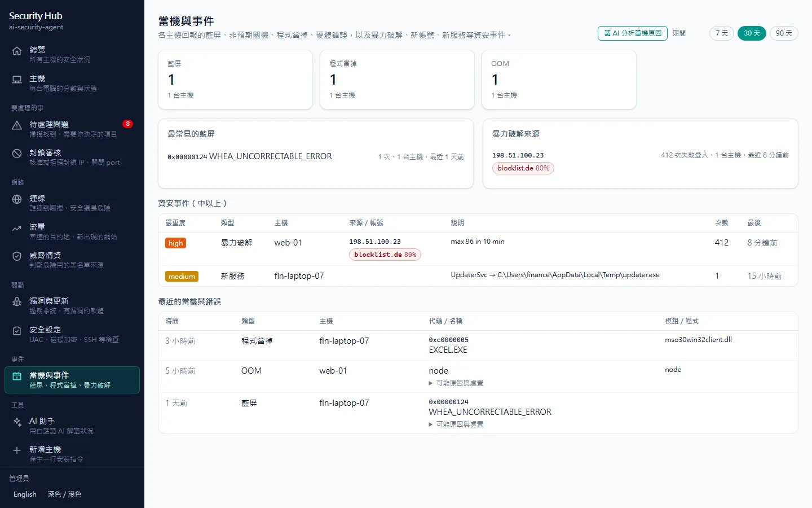
Task: Click the OOM summary card
Action: (x=559, y=80)
